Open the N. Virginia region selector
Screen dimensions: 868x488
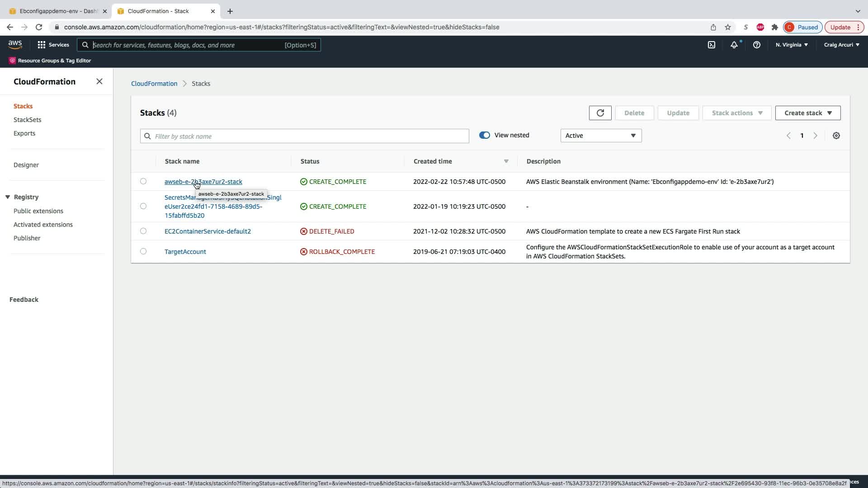coord(792,45)
